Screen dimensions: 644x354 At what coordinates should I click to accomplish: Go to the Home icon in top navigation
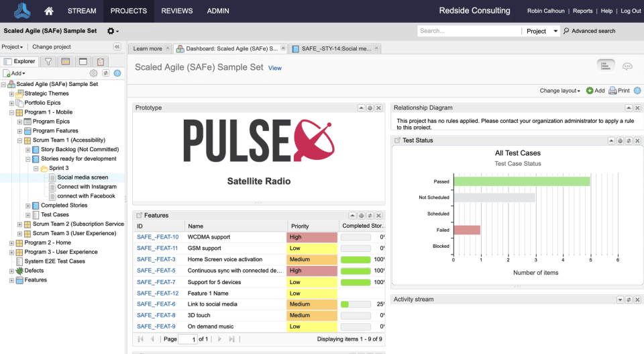[49, 11]
